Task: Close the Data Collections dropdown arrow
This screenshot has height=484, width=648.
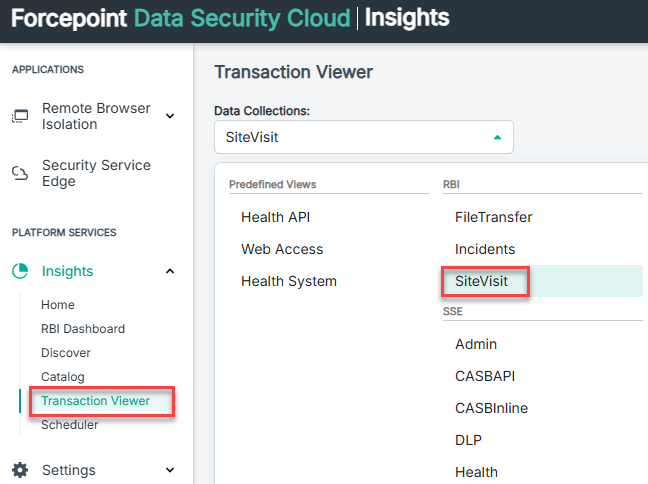Action: tap(498, 137)
